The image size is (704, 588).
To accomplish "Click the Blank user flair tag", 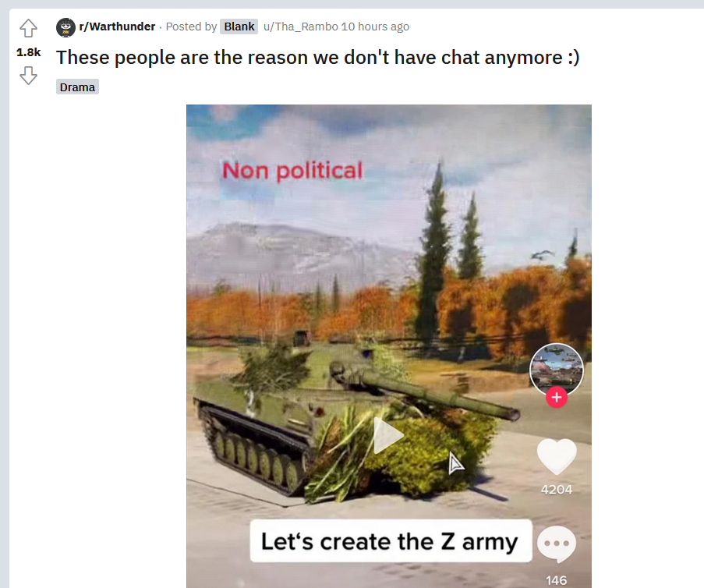I will point(239,27).
